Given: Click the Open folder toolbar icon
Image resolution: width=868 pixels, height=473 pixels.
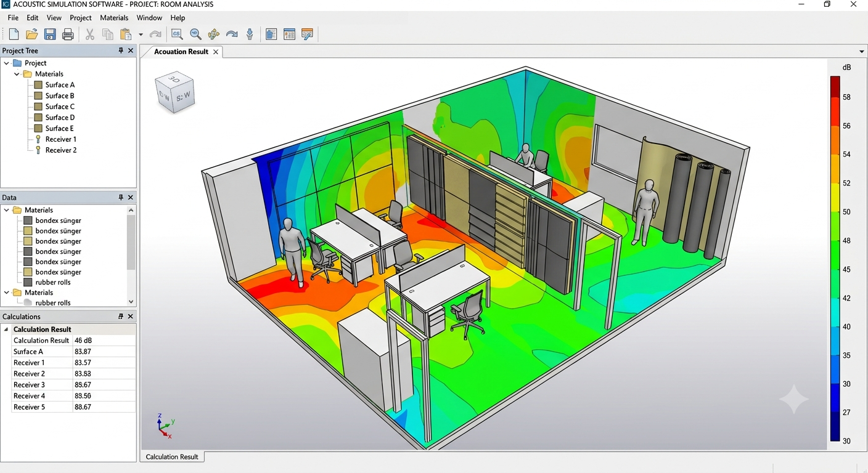Looking at the screenshot, I should click(x=32, y=34).
